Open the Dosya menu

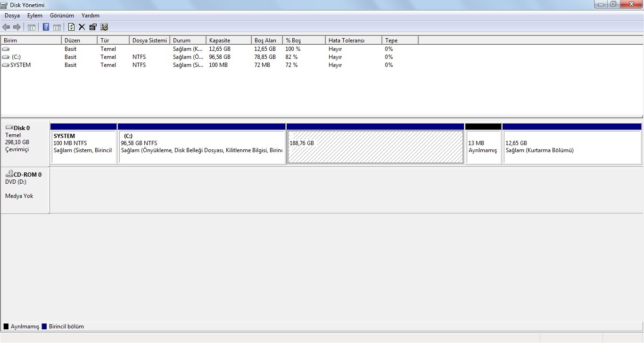point(12,16)
